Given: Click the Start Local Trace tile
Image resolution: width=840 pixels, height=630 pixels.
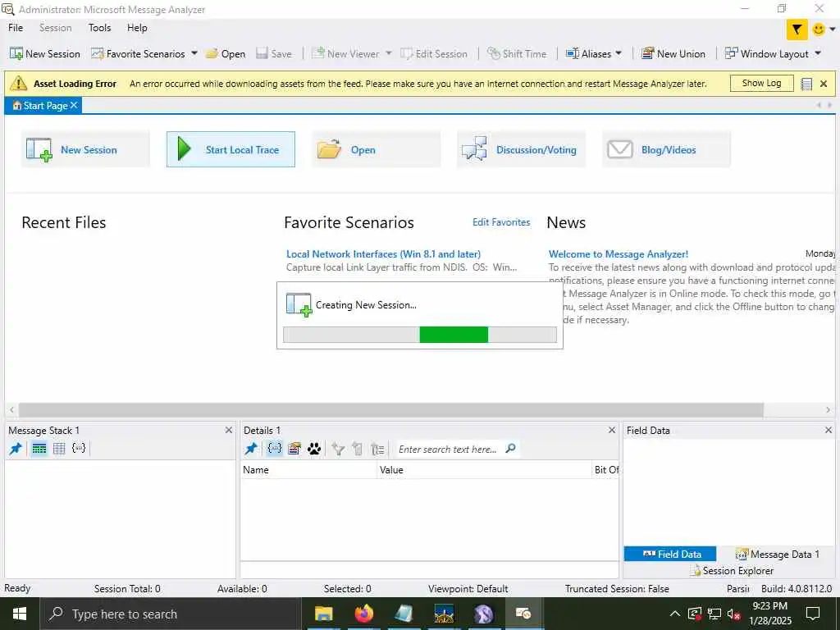Looking at the screenshot, I should pyautogui.click(x=231, y=149).
